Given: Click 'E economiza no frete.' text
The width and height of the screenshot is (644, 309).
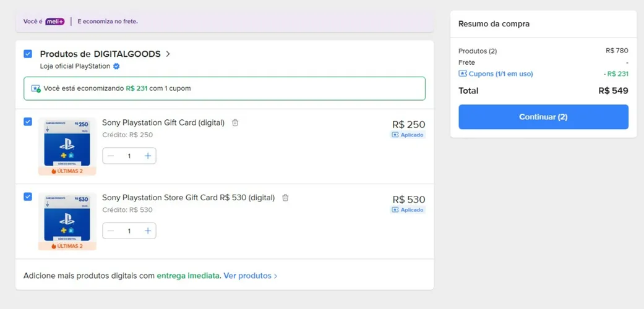Looking at the screenshot, I should click(108, 22).
